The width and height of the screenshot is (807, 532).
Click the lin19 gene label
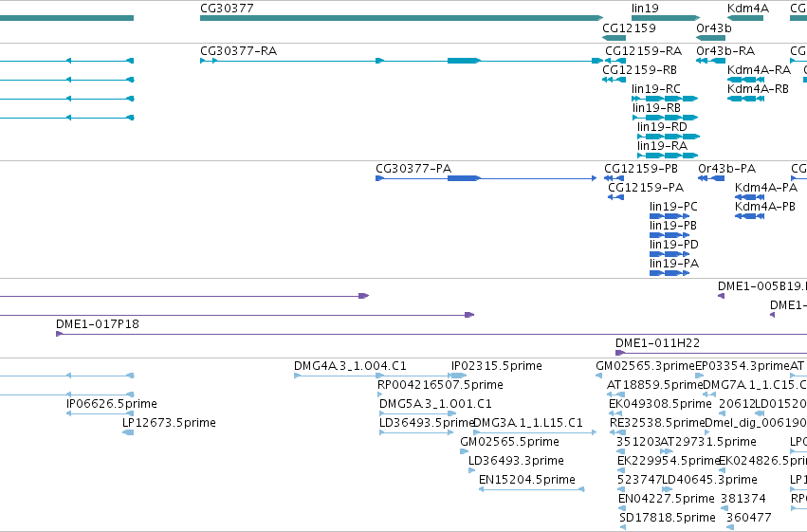pyautogui.click(x=645, y=9)
